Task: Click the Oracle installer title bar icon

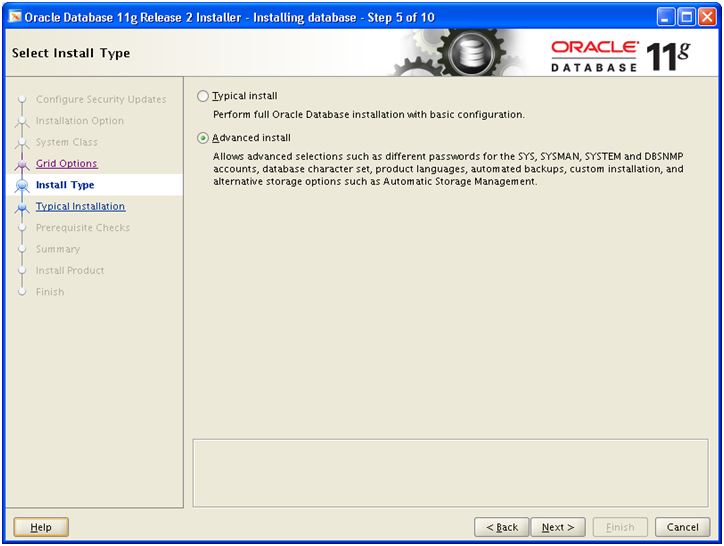Action: [15, 17]
